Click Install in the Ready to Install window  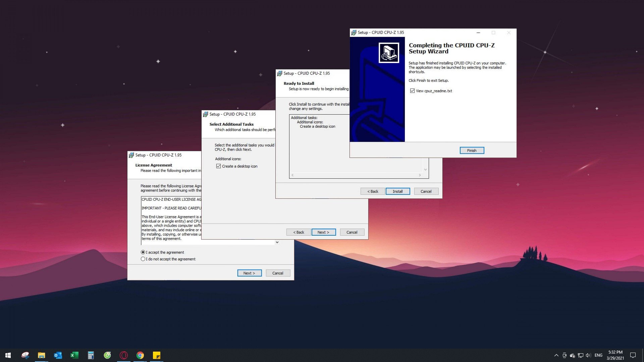(x=397, y=191)
